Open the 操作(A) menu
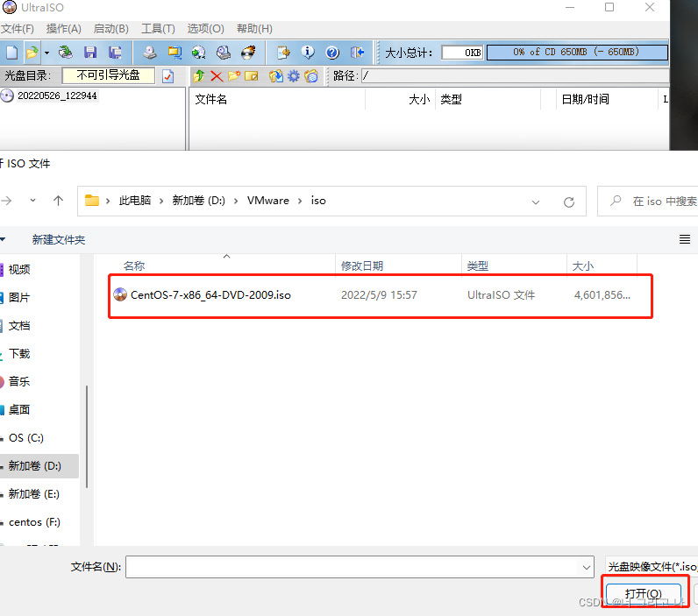Image resolution: width=698 pixels, height=616 pixels. click(64, 29)
